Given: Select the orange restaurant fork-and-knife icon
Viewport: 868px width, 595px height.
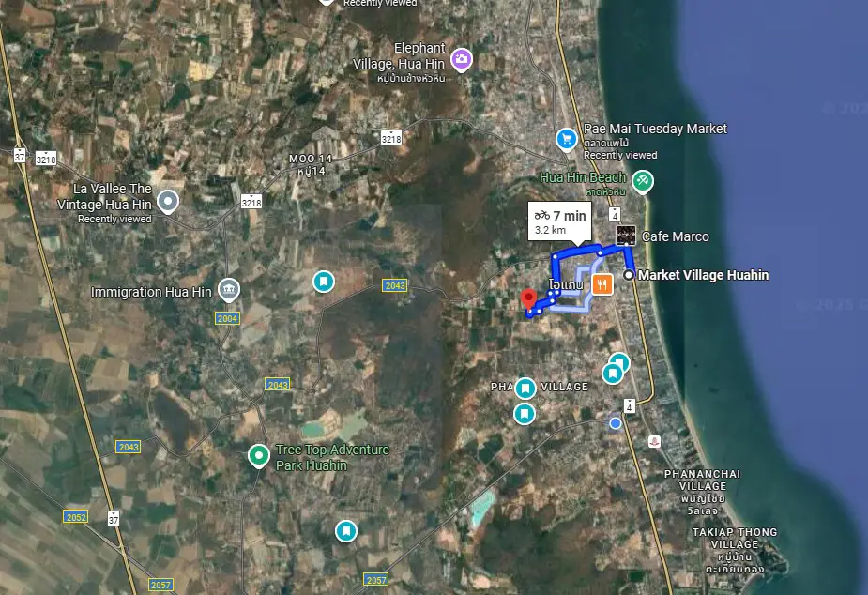Looking at the screenshot, I should (x=602, y=282).
